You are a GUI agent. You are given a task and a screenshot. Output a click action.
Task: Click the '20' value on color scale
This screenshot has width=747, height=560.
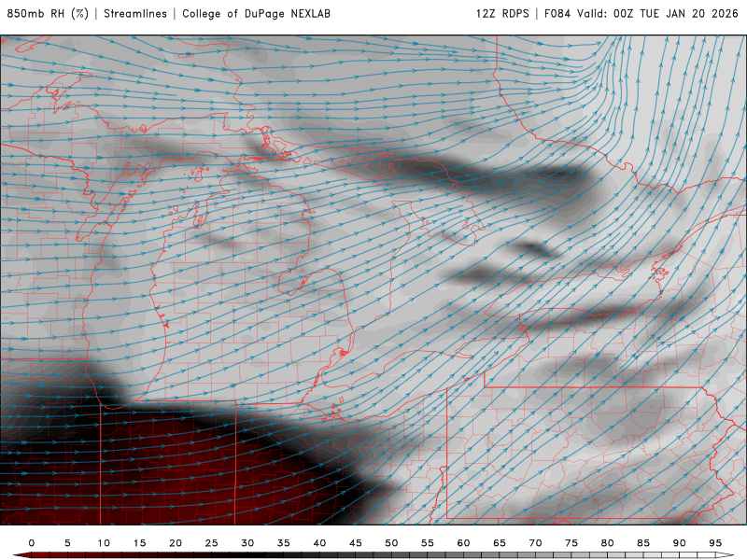[x=176, y=543]
